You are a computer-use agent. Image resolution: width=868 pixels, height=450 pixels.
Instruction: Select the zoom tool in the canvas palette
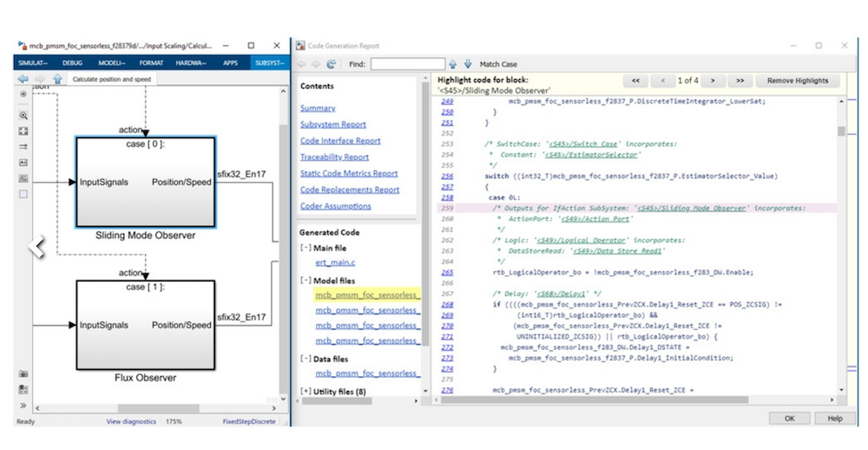[x=23, y=115]
